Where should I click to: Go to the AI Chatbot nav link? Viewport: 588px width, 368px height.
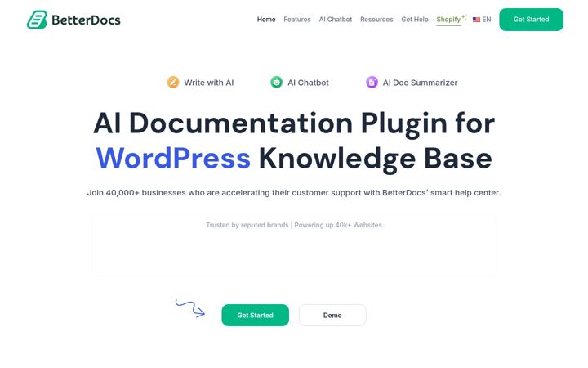click(336, 20)
